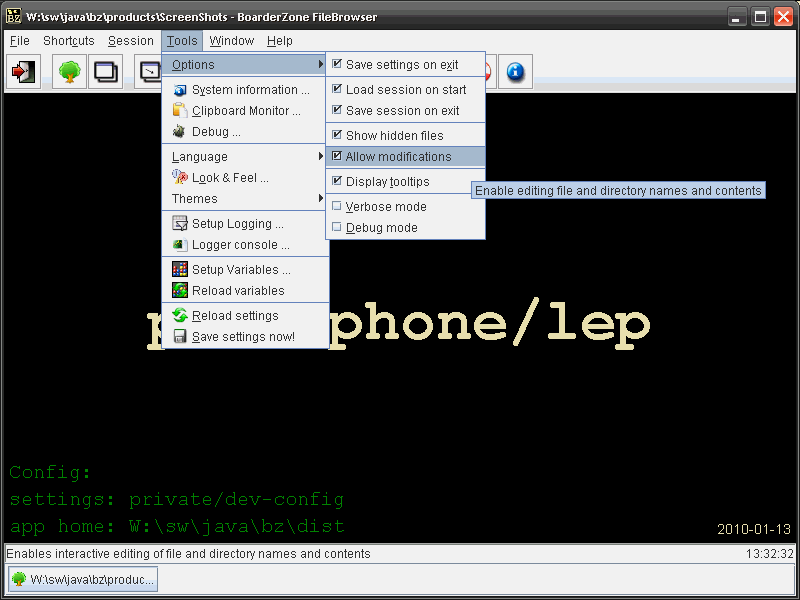The image size is (800, 600).
Task: Close the FileBrowser window
Action: click(x=784, y=17)
